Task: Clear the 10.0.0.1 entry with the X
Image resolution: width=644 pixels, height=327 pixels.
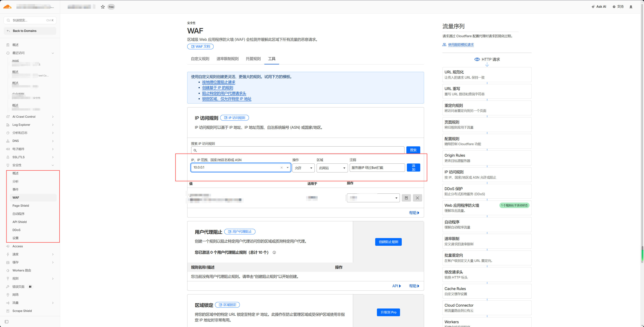Action: [281, 167]
